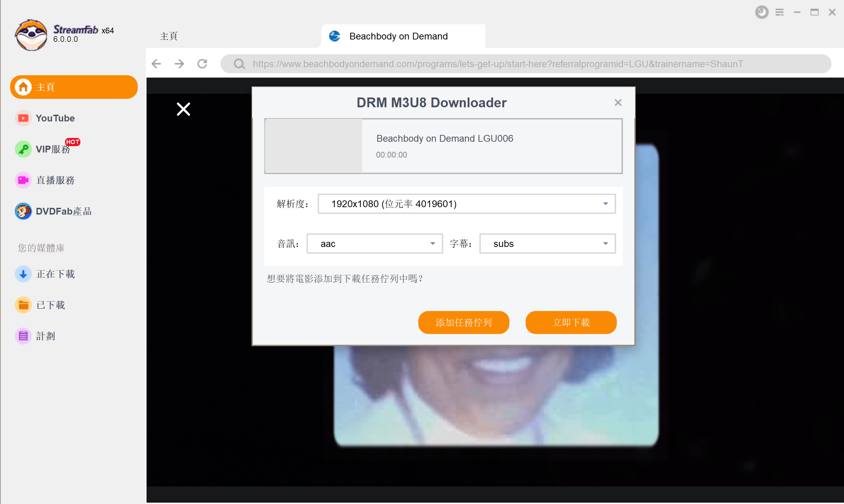Close the StreamFab window
Screen dimensions: 844x504
(x=832, y=12)
